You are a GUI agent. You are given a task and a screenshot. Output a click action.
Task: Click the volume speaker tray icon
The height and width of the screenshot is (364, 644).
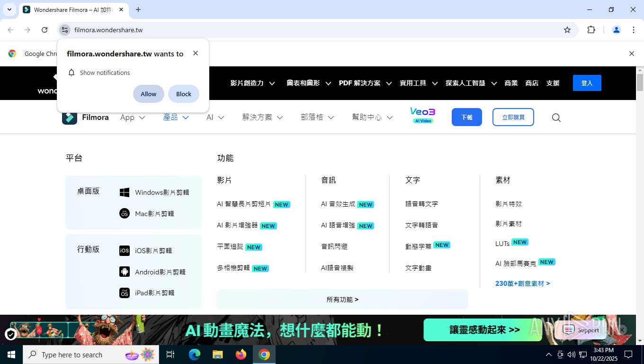tap(571, 355)
